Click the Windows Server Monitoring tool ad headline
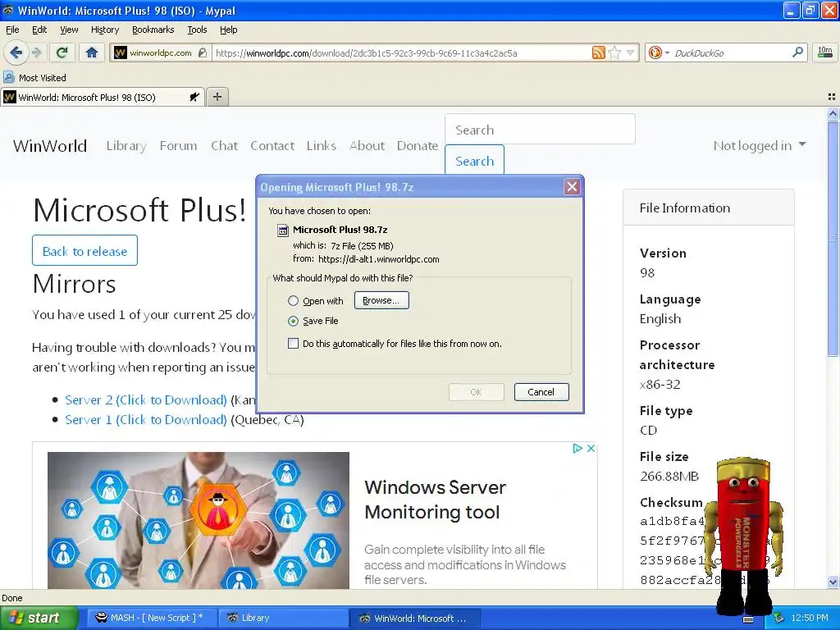This screenshot has height=630, width=840. click(435, 500)
